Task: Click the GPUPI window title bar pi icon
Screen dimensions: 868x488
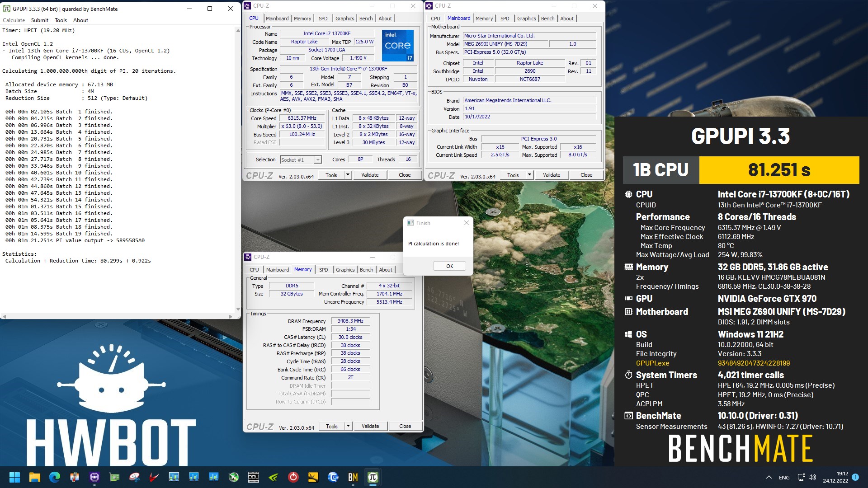Action: (7, 9)
